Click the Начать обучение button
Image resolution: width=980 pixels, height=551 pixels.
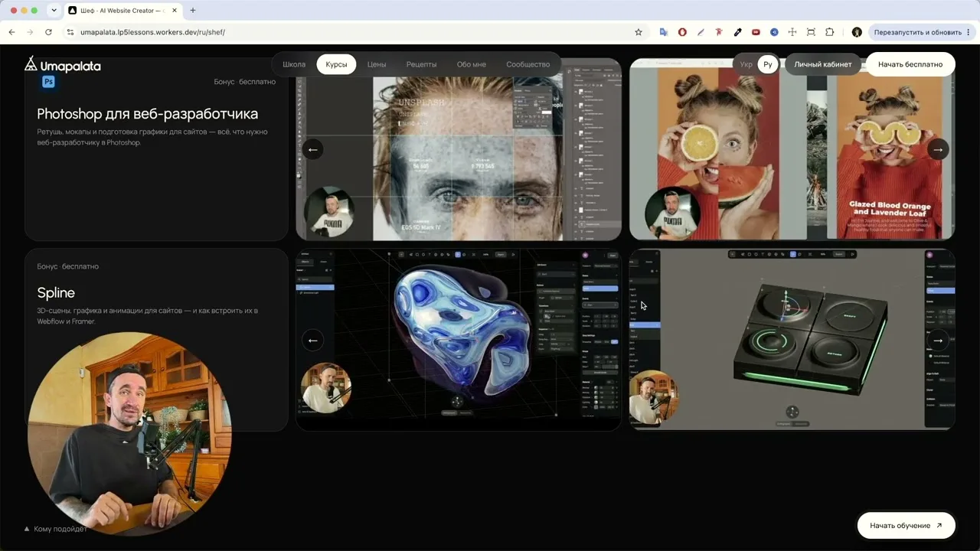pyautogui.click(x=906, y=526)
